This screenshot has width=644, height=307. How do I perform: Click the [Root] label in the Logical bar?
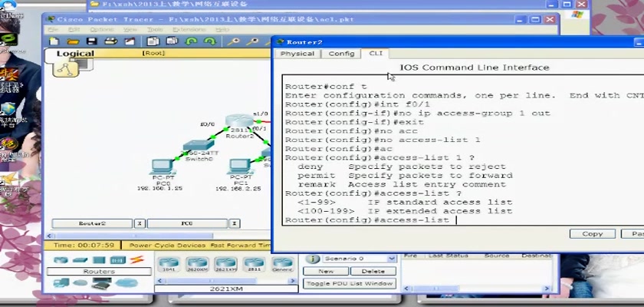(153, 53)
